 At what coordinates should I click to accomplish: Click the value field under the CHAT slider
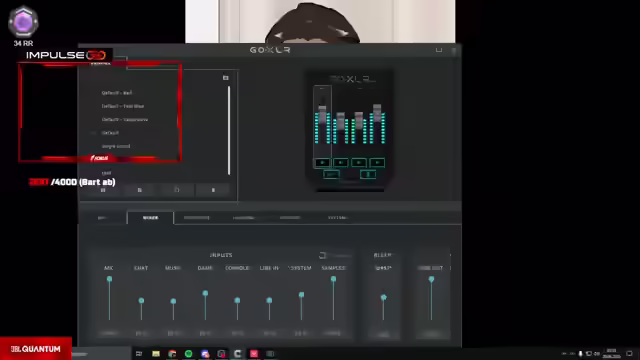point(141,333)
